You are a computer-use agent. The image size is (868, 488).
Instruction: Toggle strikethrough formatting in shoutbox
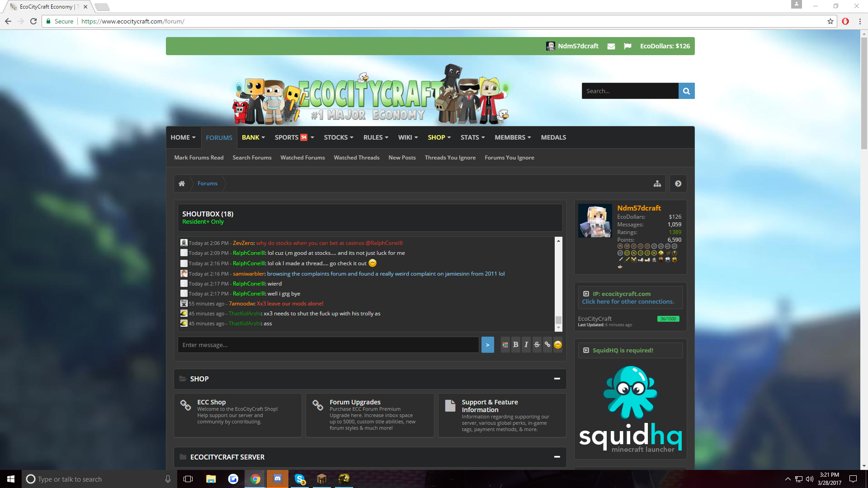point(537,345)
